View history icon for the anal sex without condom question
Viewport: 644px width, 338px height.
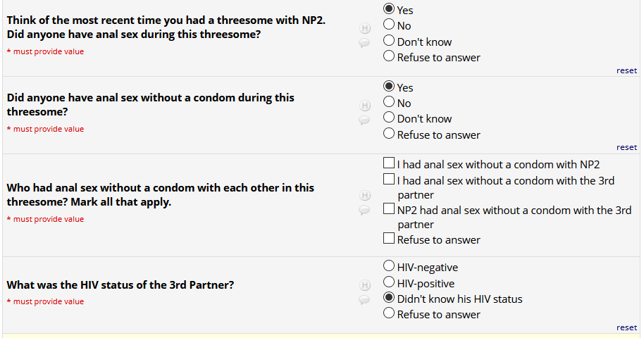[365, 106]
